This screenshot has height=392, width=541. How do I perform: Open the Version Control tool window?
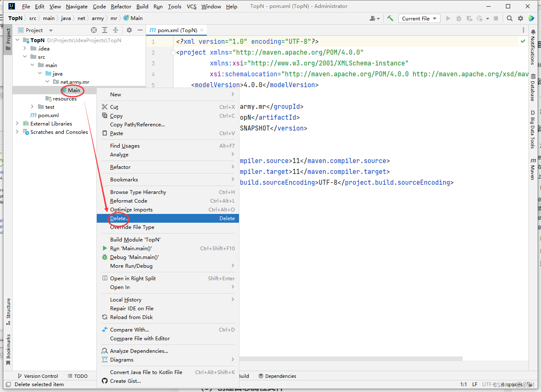[38, 376]
